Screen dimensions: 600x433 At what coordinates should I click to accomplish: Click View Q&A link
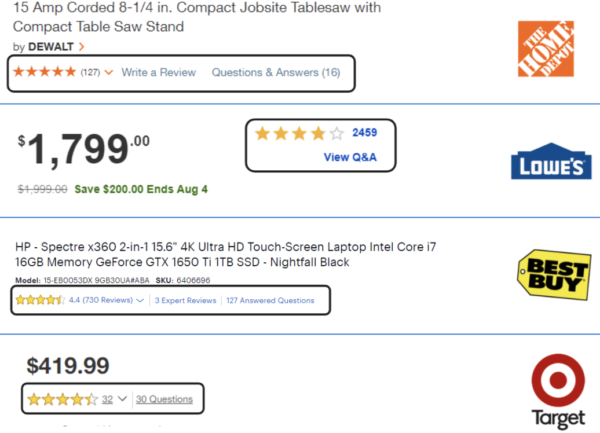pyautogui.click(x=350, y=157)
